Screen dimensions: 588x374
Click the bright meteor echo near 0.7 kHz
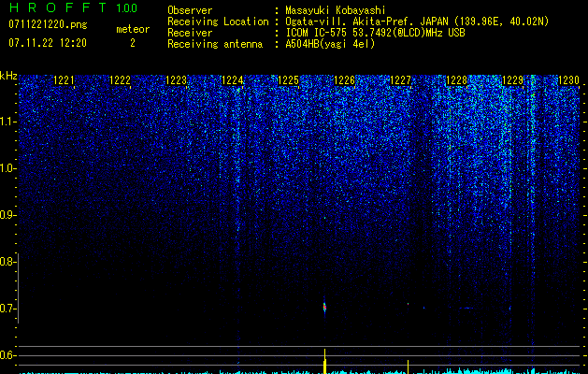pos(324,308)
